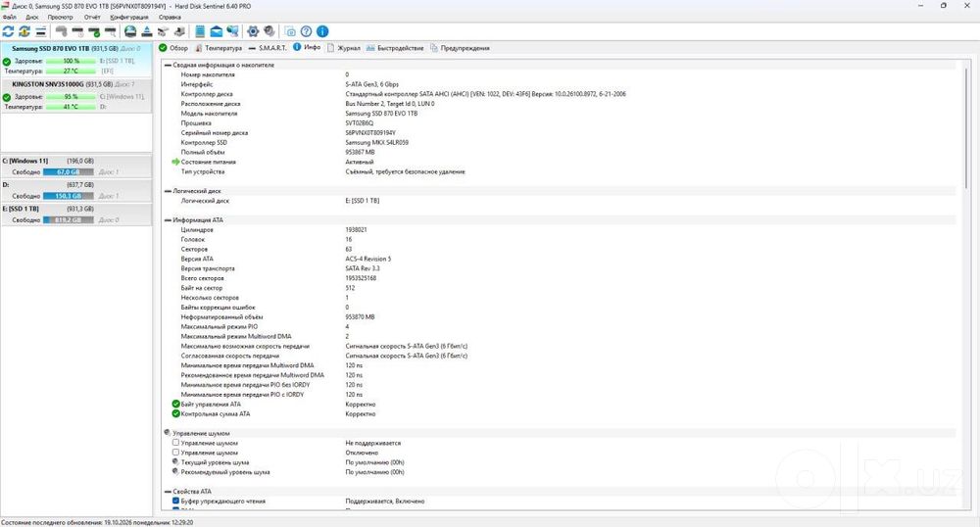This screenshot has height=527, width=980.
Task: Click the yellow-and-blue refresh toolbar icon
Action: 24,31
